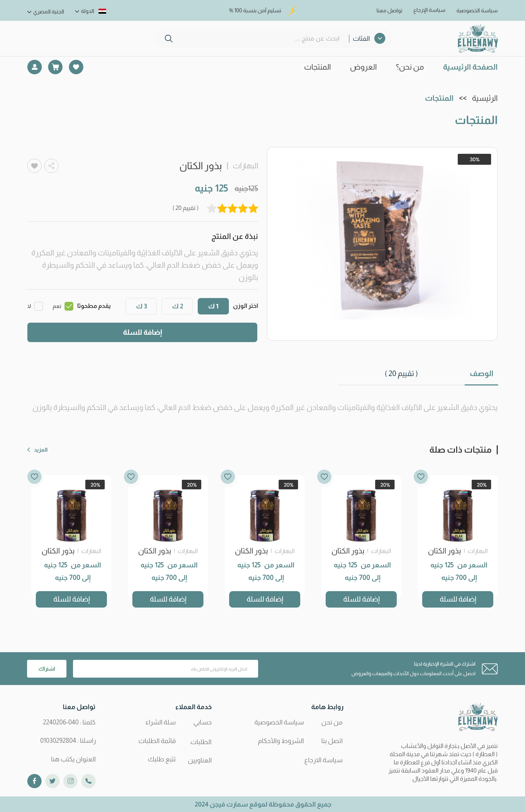Screen dimensions: 525x812
Task: Switch to the تقييم 20 reviews tab
Action: 401,374
